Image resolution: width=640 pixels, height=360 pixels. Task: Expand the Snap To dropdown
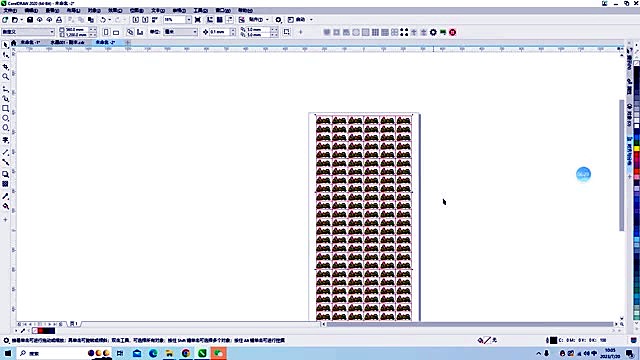point(267,20)
